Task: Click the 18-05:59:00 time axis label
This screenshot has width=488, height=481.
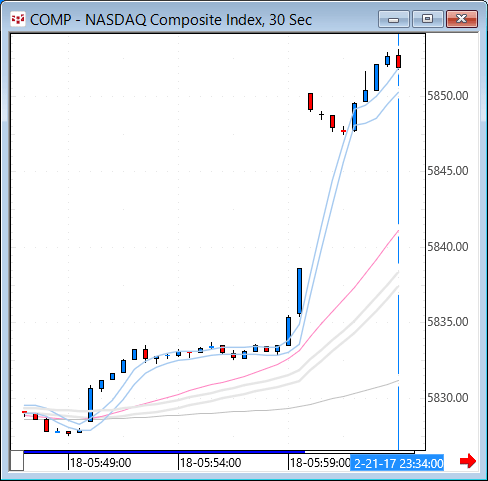Action: pyautogui.click(x=320, y=463)
